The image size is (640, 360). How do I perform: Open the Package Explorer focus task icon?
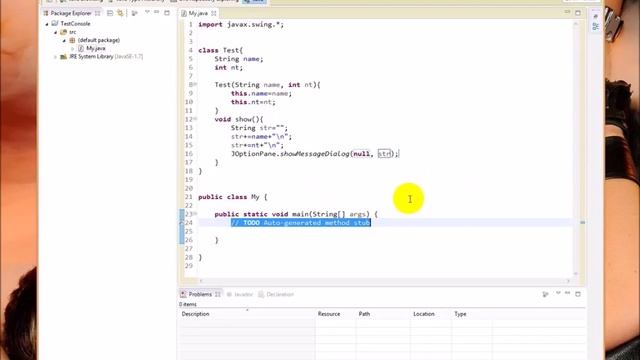tap(135, 13)
